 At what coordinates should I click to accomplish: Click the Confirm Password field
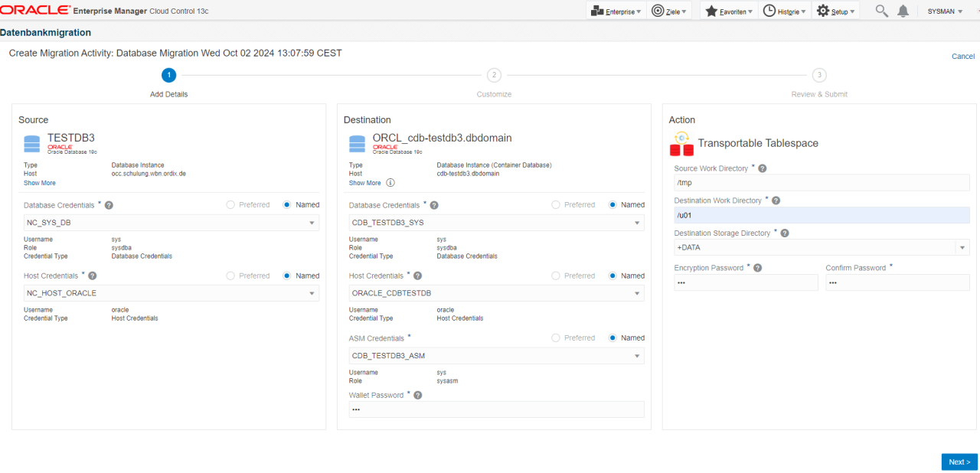[x=897, y=282]
